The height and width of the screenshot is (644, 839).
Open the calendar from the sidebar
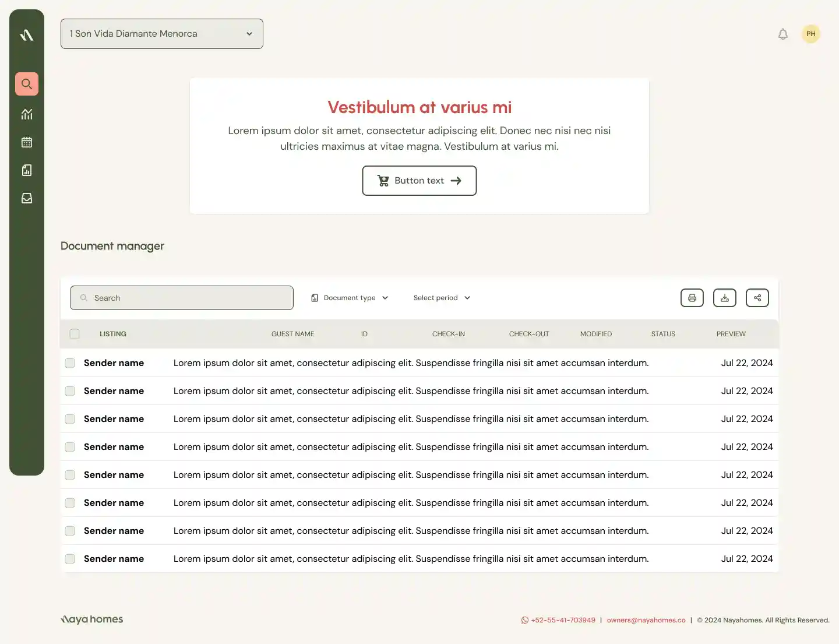click(27, 142)
